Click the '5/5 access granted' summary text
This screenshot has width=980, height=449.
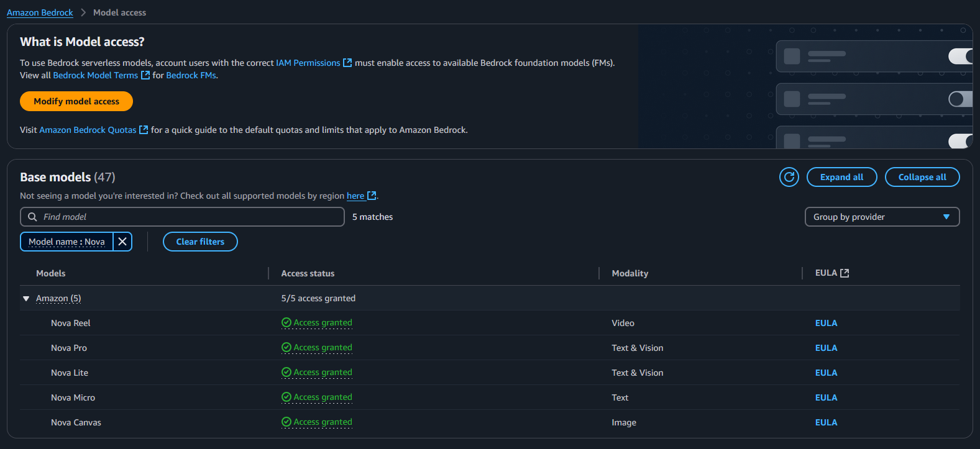tap(318, 298)
